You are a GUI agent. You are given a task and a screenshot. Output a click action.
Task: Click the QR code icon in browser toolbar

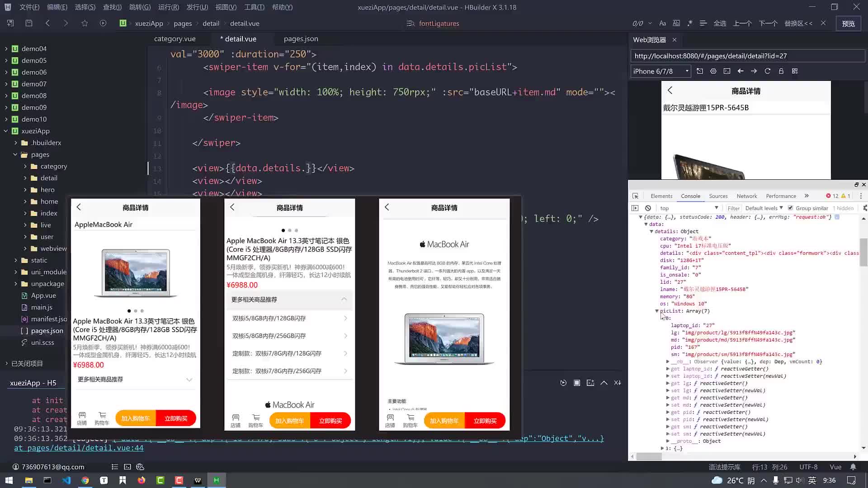pyautogui.click(x=795, y=71)
